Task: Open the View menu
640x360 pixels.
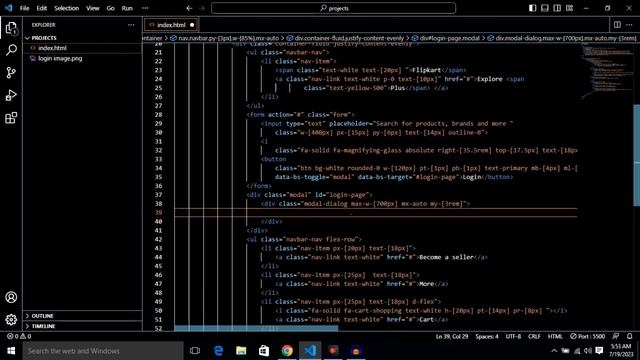Action: (x=93, y=8)
